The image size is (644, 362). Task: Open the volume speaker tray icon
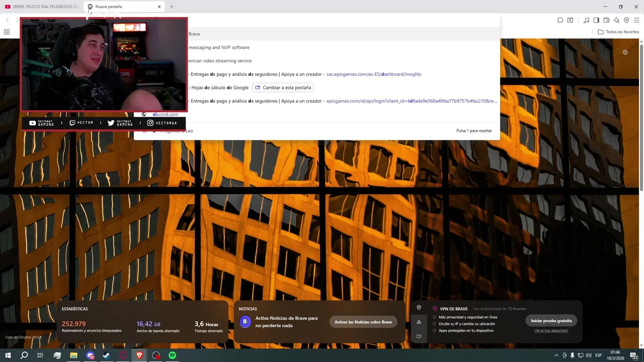pyautogui.click(x=588, y=355)
